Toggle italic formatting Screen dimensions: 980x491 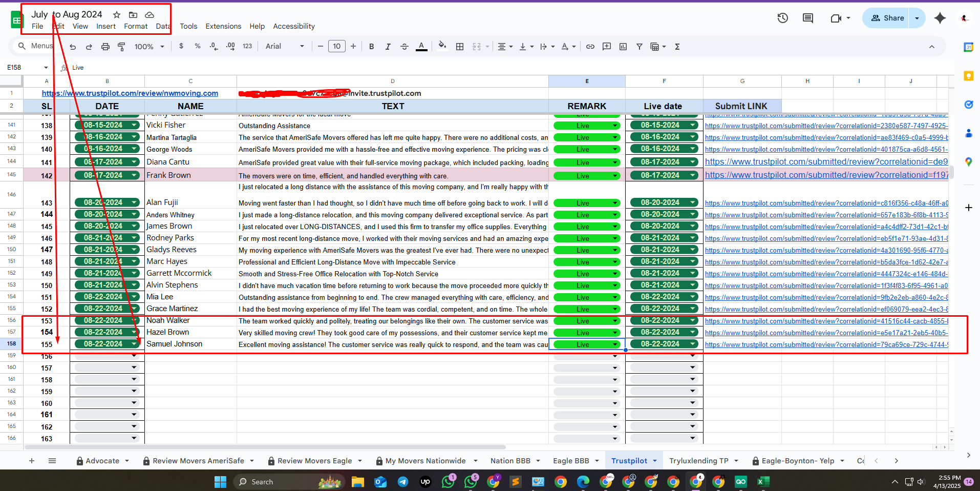pyautogui.click(x=388, y=47)
